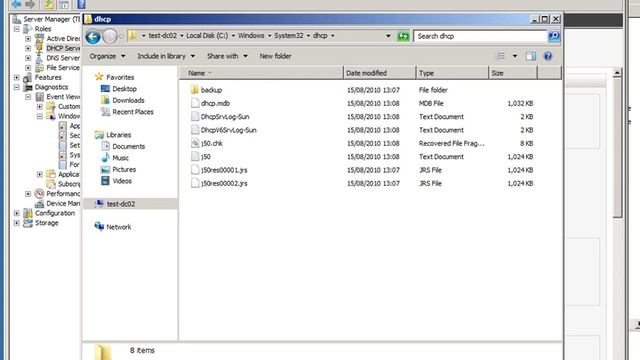Select j50res00001.jrs file icon
This screenshot has width=640, height=360.
tap(195, 170)
